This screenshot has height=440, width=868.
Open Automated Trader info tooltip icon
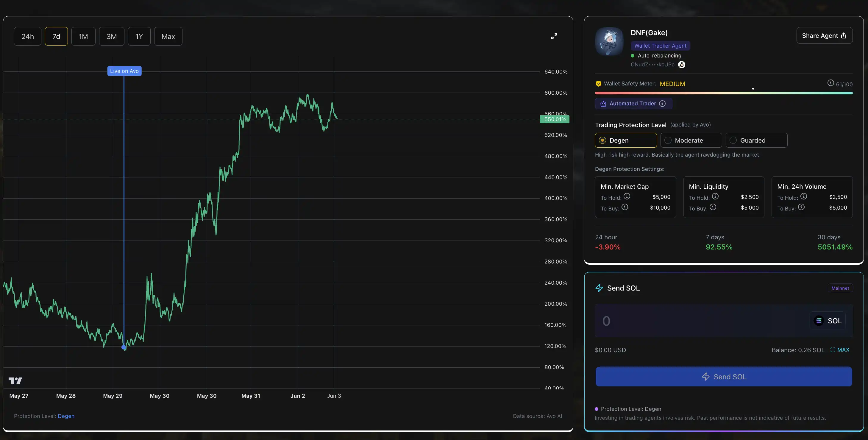tap(662, 104)
